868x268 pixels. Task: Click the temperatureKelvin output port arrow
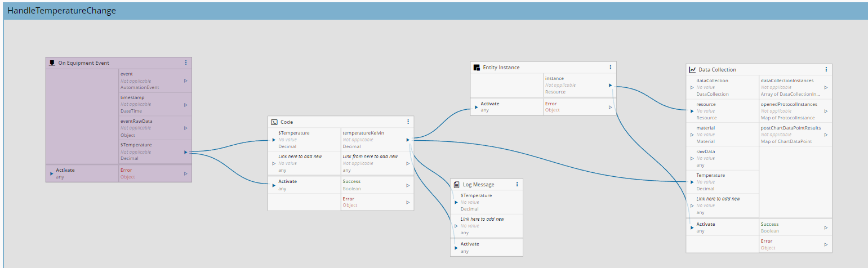(408, 140)
